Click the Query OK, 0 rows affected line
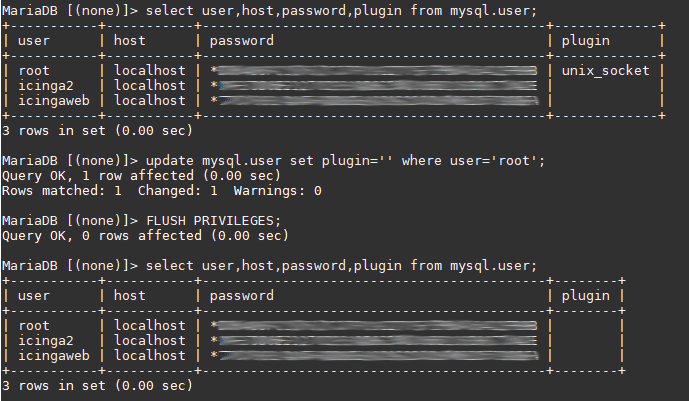Screen dimensions: 689x401 coord(145,236)
